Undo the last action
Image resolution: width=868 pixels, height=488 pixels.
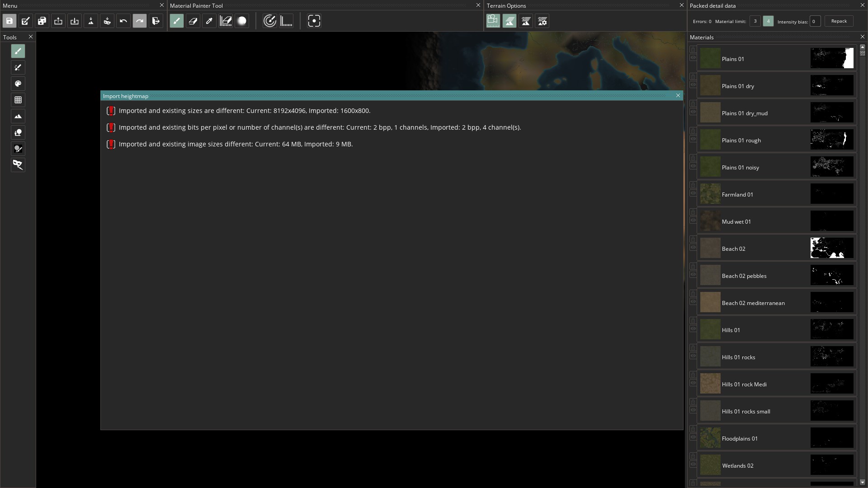point(123,21)
